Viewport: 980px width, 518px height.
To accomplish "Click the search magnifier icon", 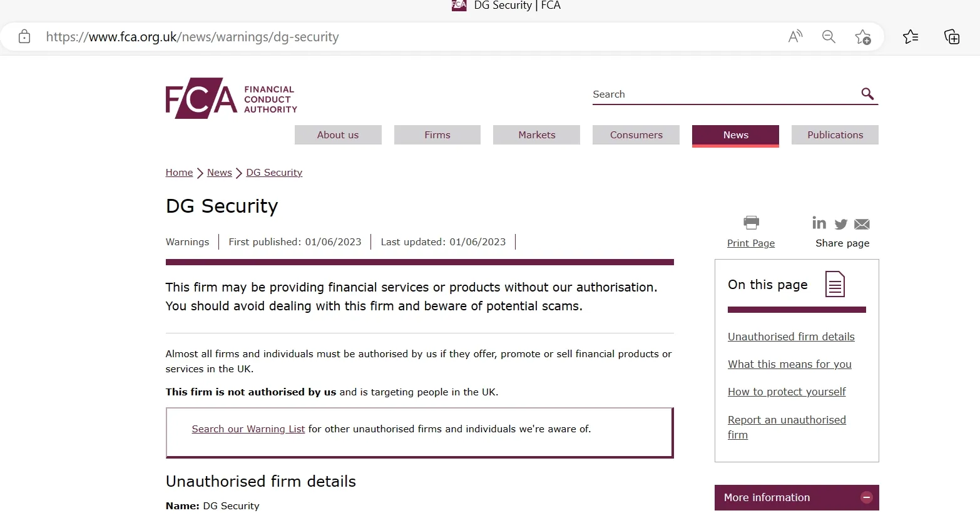I will point(867,94).
